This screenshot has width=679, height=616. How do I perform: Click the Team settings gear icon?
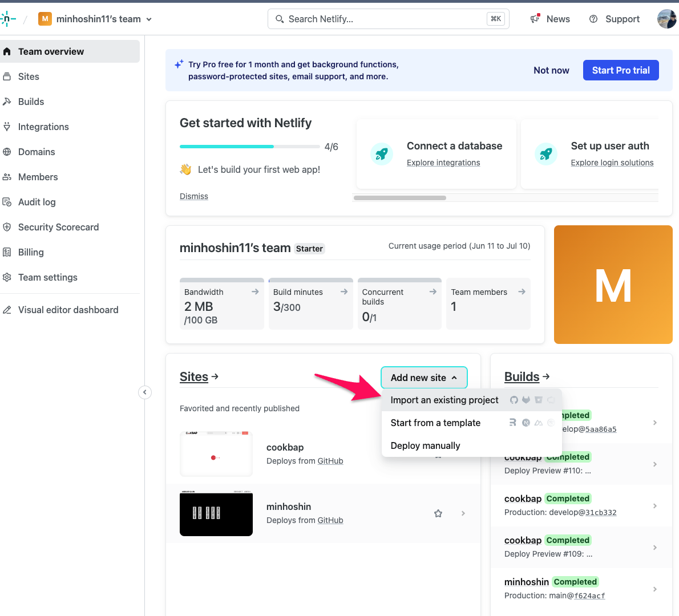(7, 277)
